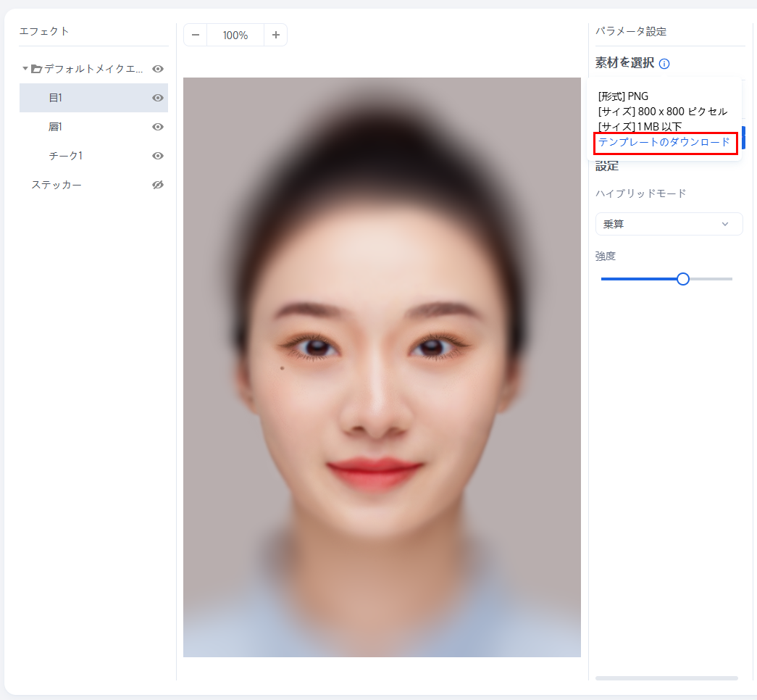757x700 pixels.
Task: Hide the 目1 effect layer
Action: coord(158,98)
